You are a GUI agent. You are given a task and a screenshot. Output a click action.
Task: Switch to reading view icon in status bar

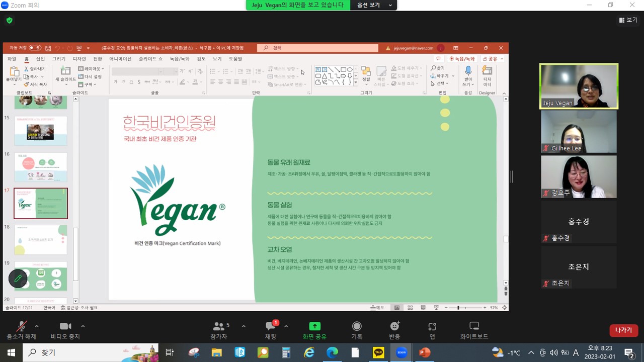click(x=423, y=308)
